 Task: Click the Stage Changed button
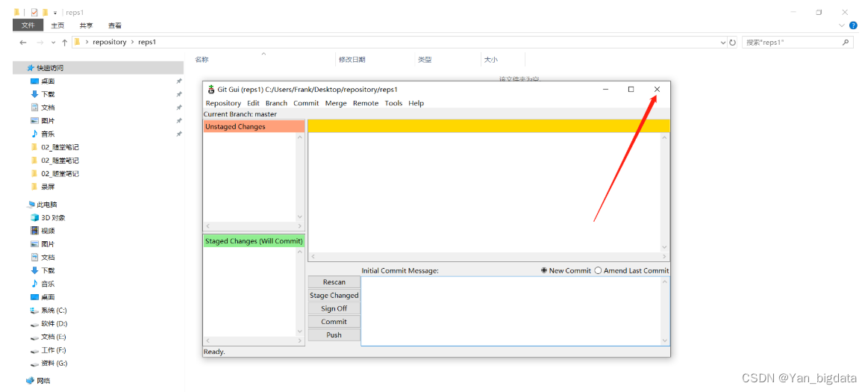(334, 295)
